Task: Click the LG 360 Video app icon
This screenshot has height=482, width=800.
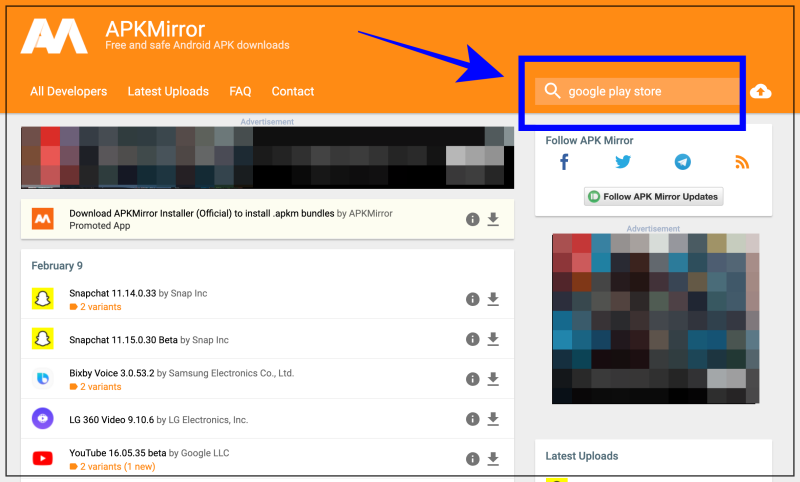Action: click(43, 419)
